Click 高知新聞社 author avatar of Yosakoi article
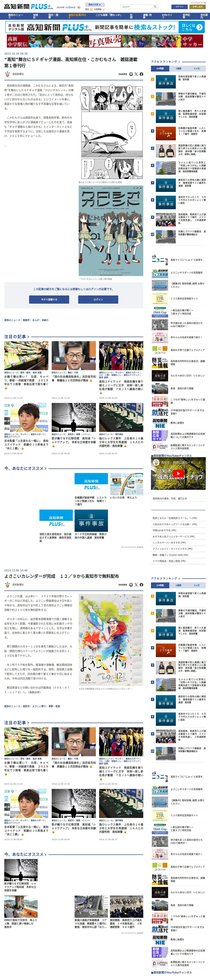This screenshot has height=980, width=210. coord(7,585)
